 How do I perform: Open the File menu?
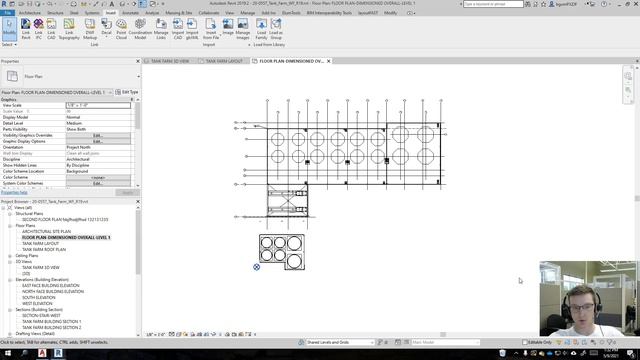7,13
